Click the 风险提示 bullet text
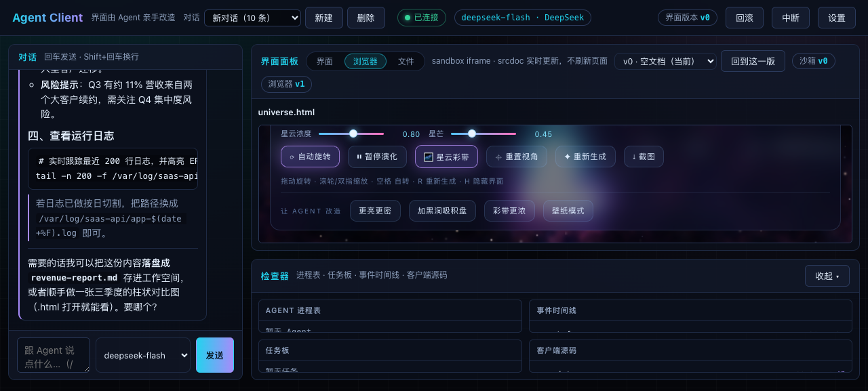The height and width of the screenshot is (391, 868). [60, 85]
